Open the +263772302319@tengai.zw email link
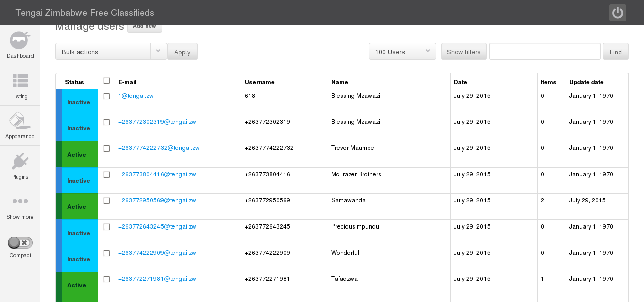 point(157,122)
